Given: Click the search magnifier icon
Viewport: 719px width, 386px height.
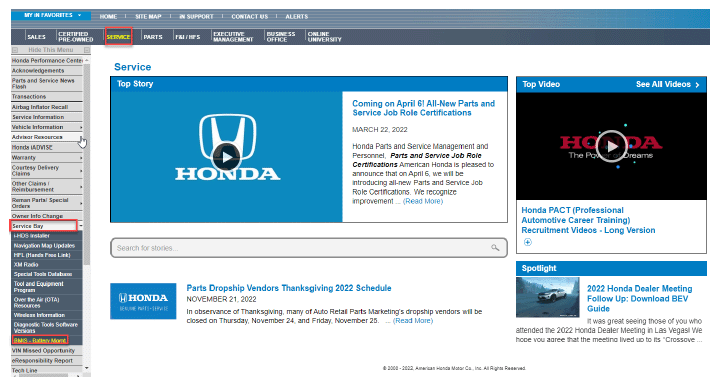Looking at the screenshot, I should (495, 248).
